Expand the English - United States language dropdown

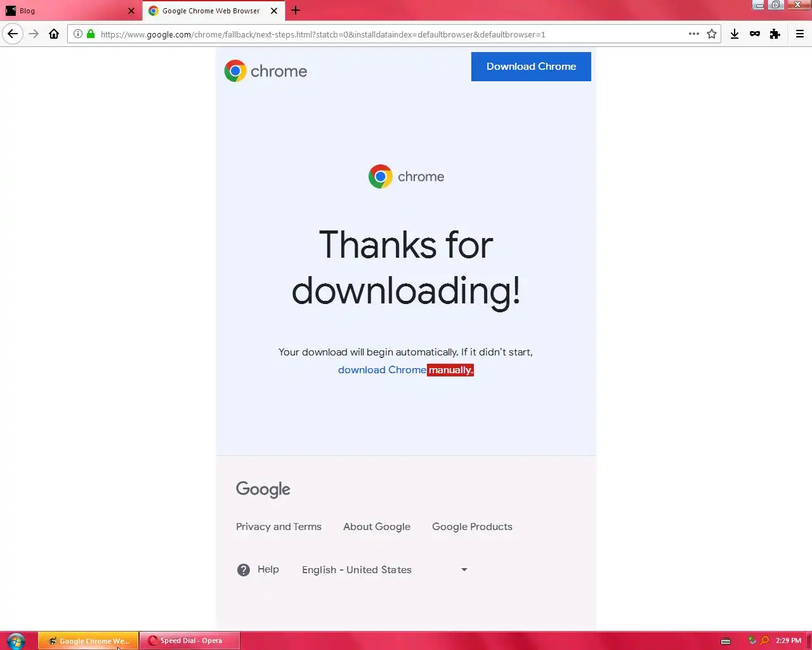[x=384, y=570]
